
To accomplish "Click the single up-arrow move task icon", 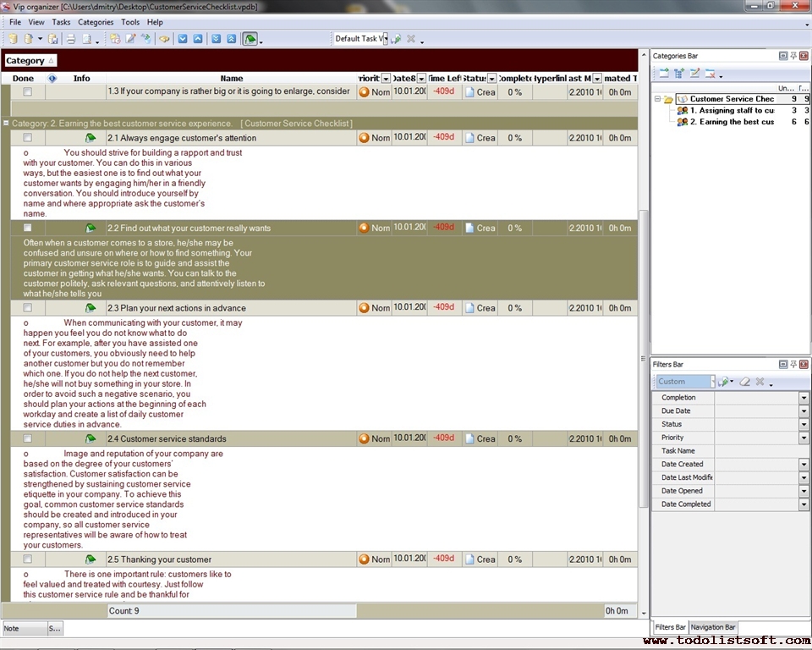I will click(x=198, y=39).
